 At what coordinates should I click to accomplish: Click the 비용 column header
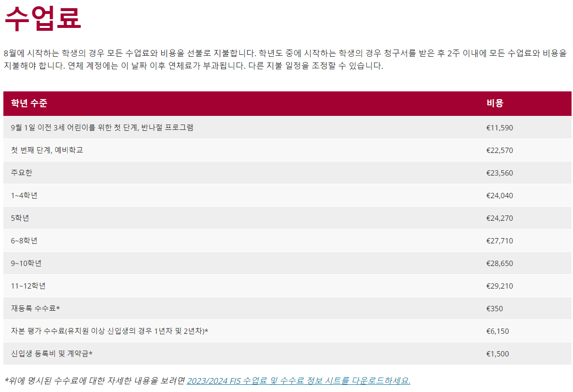click(x=495, y=103)
